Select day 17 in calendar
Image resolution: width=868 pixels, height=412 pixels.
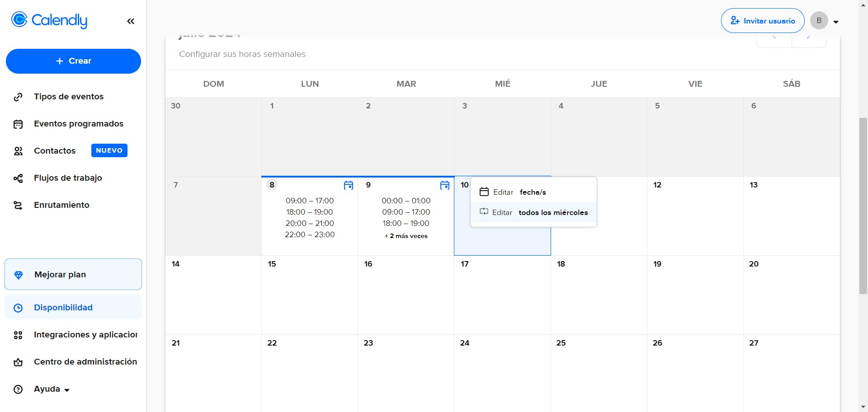click(x=502, y=295)
